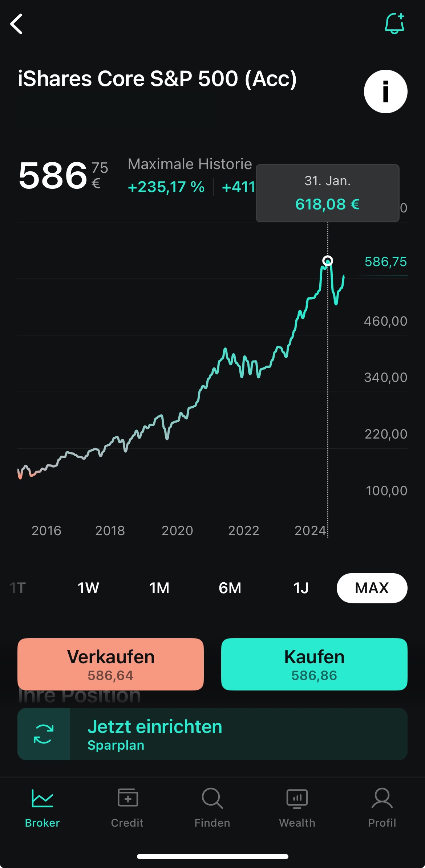425x868 pixels.
Task: Select the 6M chart range
Action: pos(230,588)
